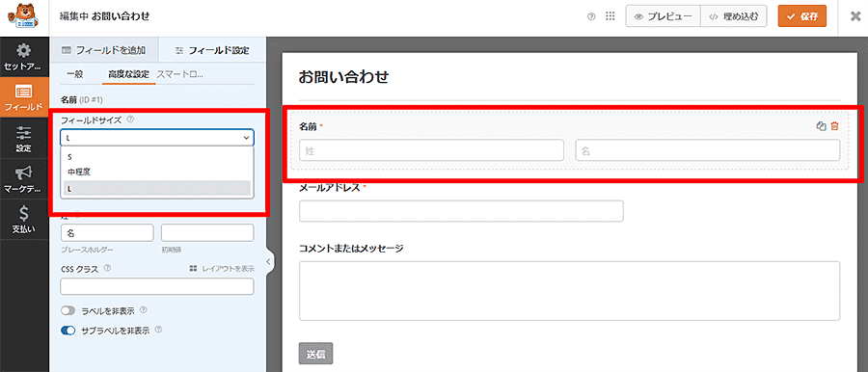This screenshot has height=372, width=868.
Task: Select option S in Field Size list
Action: click(157, 157)
